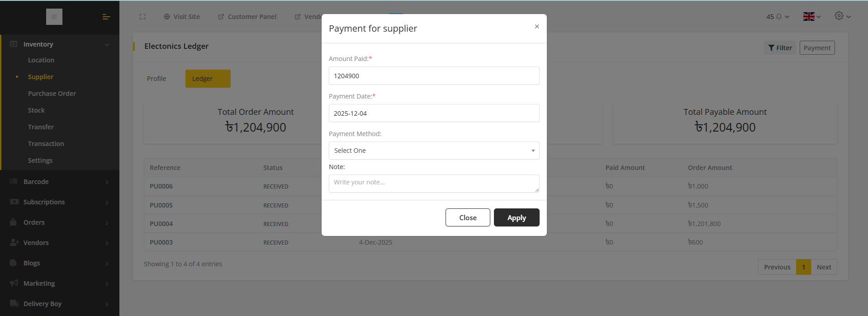868x316 pixels.
Task: Click the 4-Dec-2025 date in PU0003 row
Action: (375, 242)
